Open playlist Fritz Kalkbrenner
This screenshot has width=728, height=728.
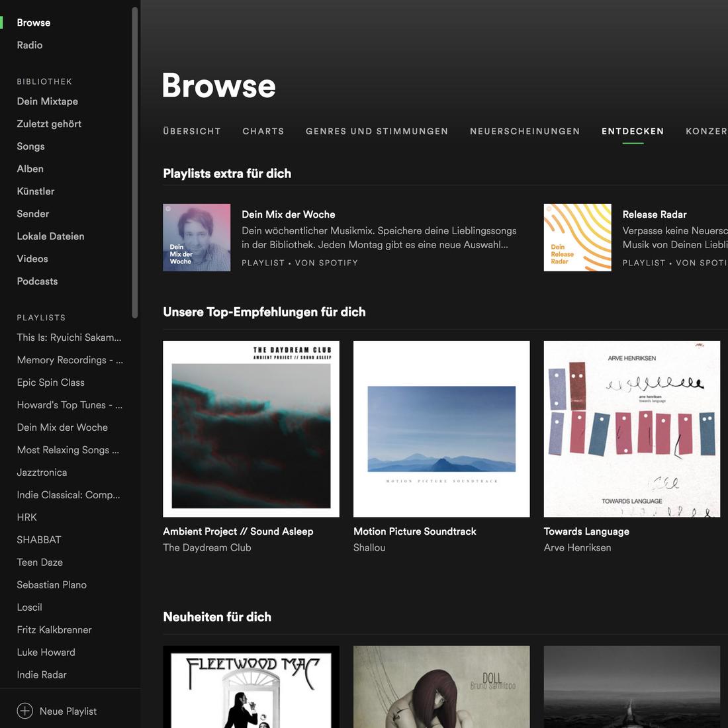54,629
